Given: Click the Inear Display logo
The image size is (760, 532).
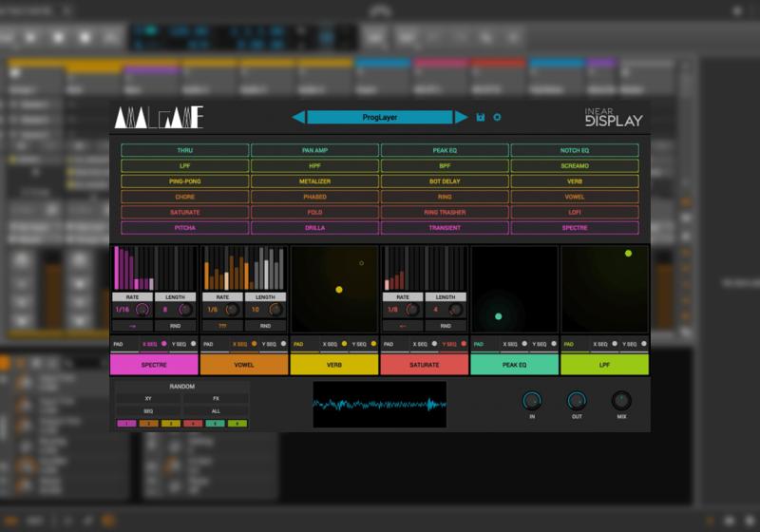Looking at the screenshot, I should [x=613, y=119].
